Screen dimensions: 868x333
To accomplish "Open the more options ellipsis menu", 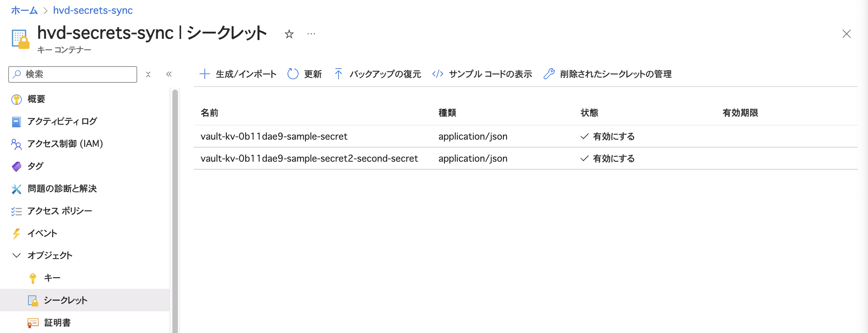I will (311, 34).
